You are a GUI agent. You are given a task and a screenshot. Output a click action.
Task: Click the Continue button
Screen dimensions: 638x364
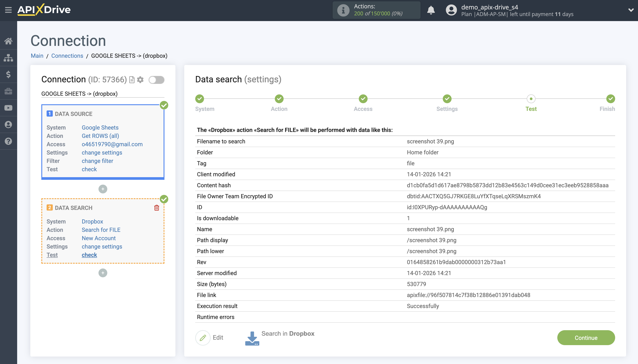586,337
